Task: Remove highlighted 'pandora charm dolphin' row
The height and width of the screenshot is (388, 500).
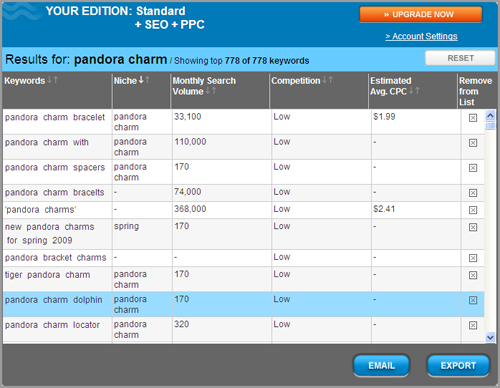Action: [x=473, y=300]
